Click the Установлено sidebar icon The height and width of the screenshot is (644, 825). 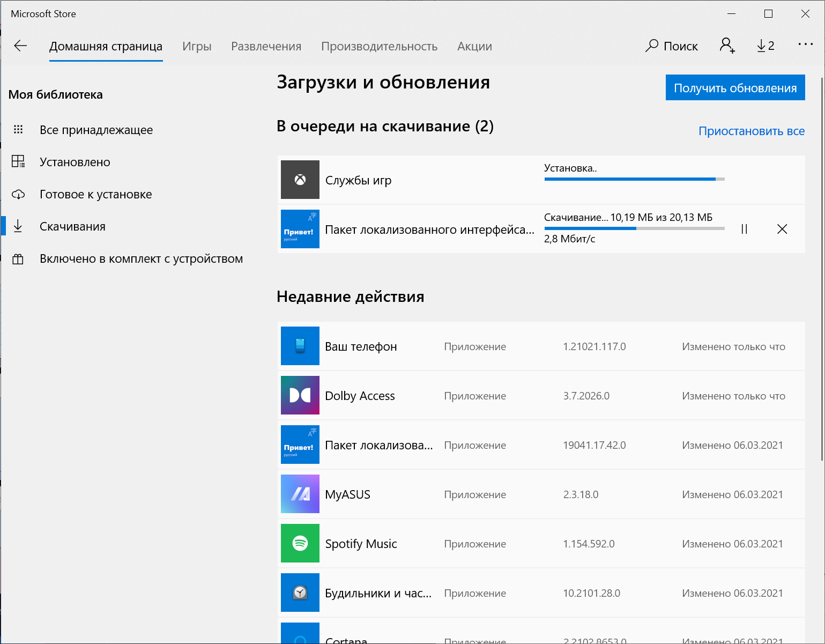(x=18, y=161)
